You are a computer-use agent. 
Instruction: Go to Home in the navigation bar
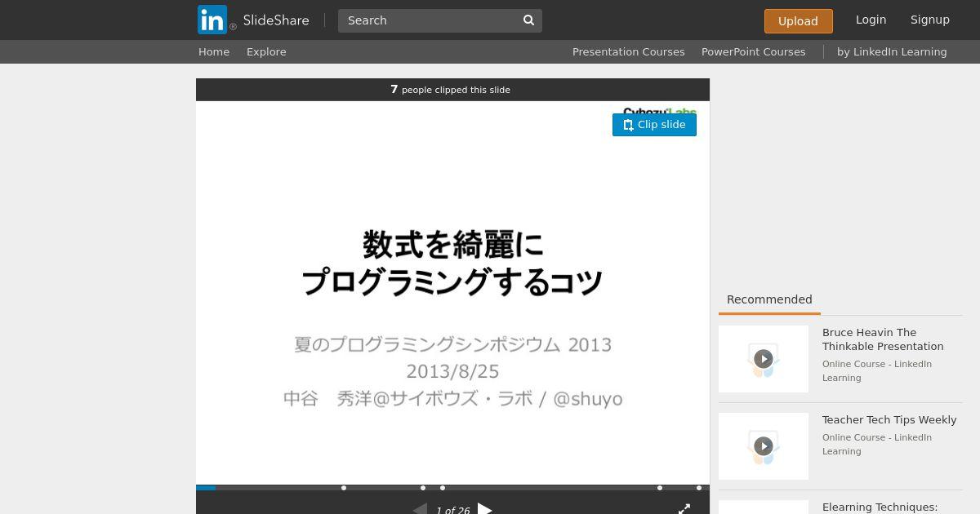click(214, 51)
